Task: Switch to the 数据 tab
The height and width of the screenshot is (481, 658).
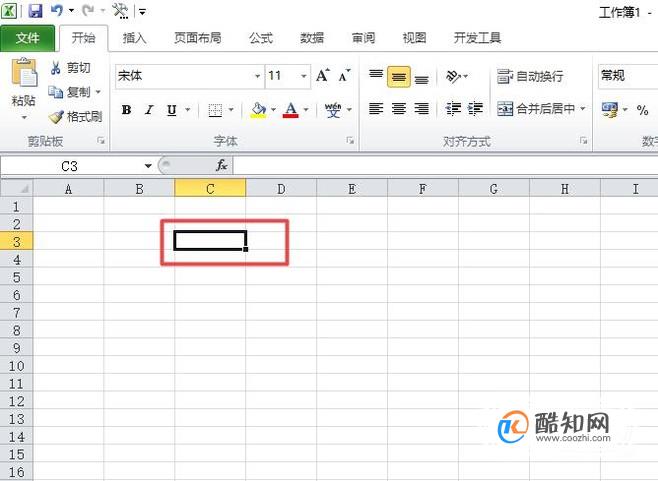Action: click(312, 38)
